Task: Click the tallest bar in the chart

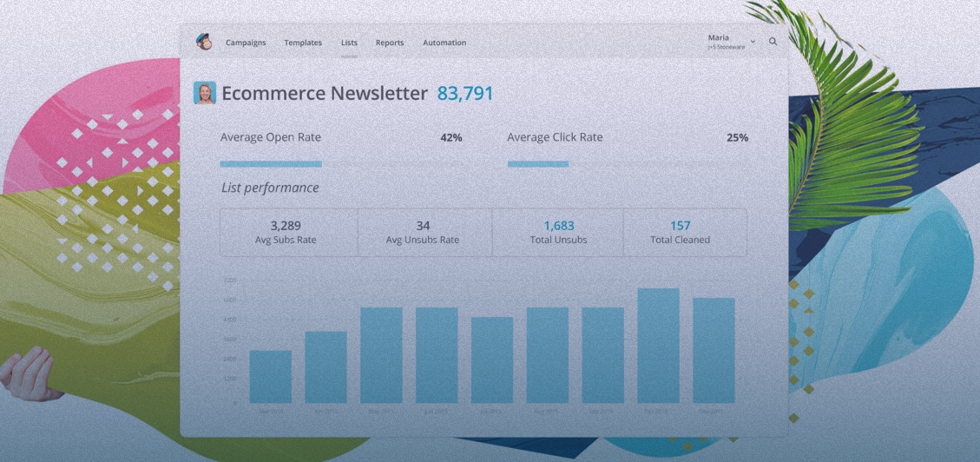Action: tap(658, 346)
